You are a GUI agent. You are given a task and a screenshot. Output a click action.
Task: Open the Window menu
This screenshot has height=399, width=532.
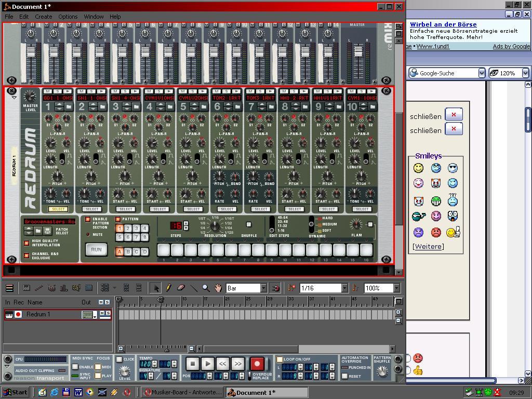click(94, 17)
